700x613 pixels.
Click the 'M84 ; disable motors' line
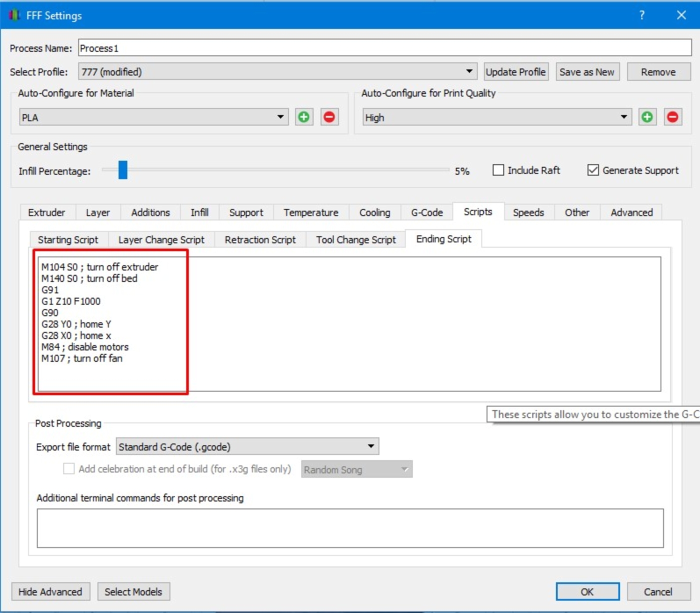coord(85,347)
